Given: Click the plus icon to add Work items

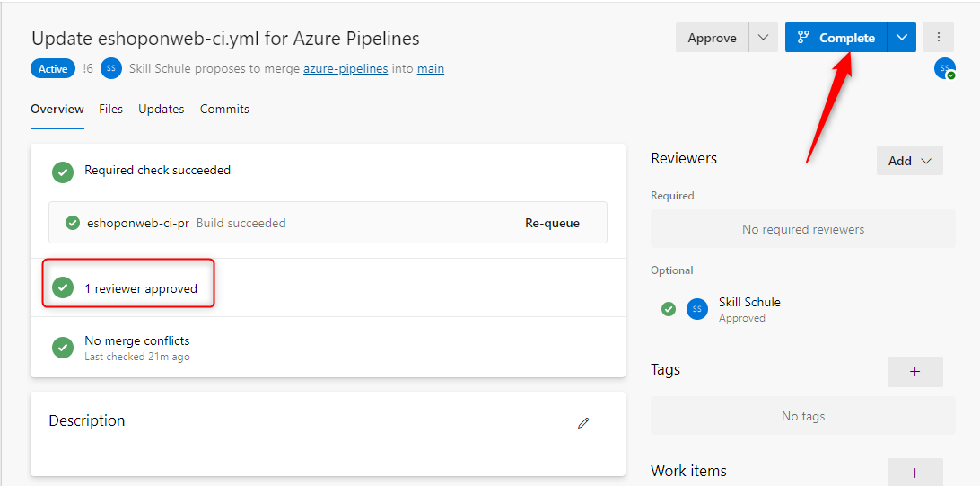Looking at the screenshot, I should (914, 473).
